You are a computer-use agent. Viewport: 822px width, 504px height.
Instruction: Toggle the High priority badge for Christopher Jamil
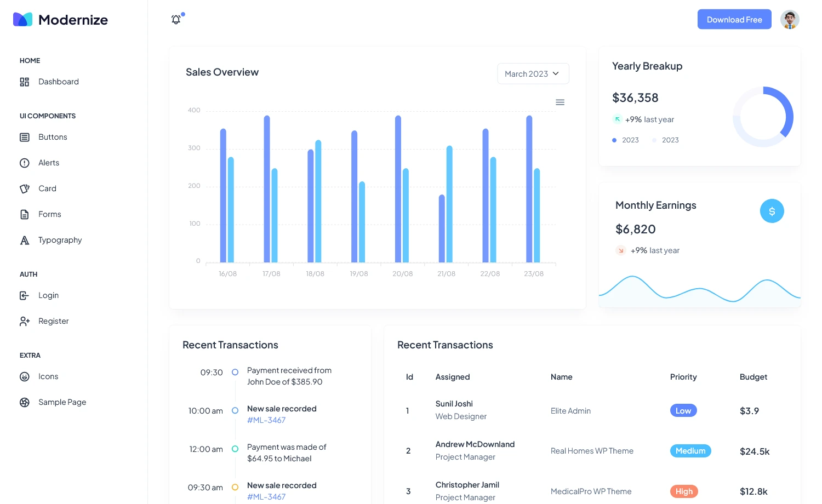click(684, 491)
